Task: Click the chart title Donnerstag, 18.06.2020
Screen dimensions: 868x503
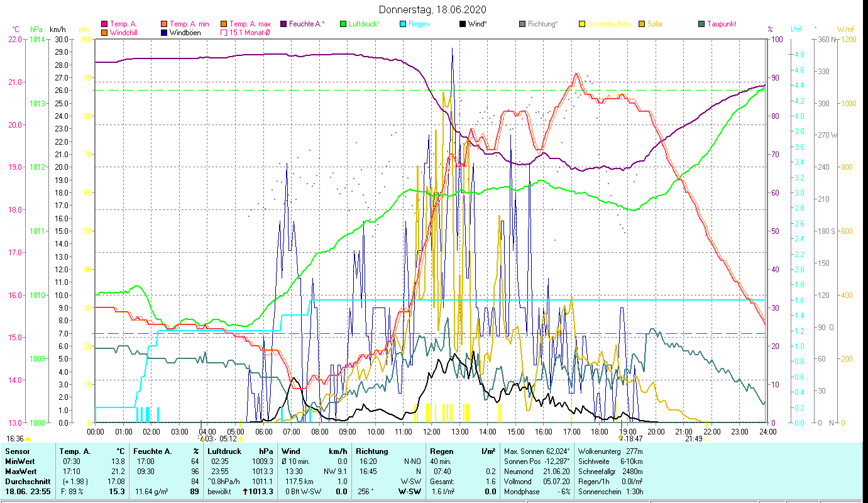Action: pyautogui.click(x=433, y=10)
